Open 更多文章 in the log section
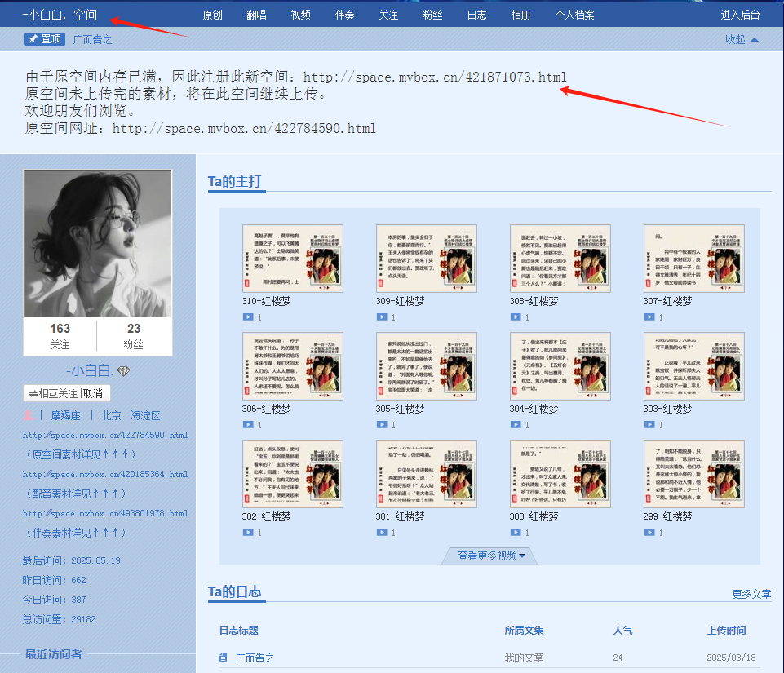 [x=751, y=594]
